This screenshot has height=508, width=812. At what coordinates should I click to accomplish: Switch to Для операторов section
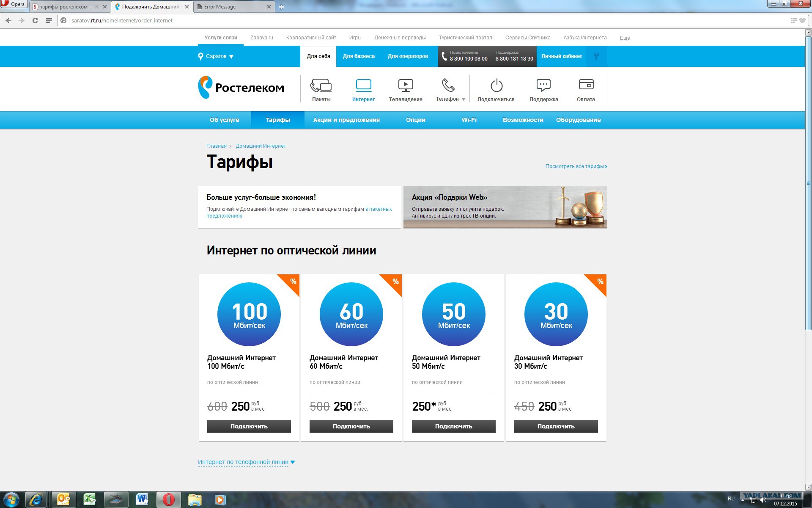[408, 56]
